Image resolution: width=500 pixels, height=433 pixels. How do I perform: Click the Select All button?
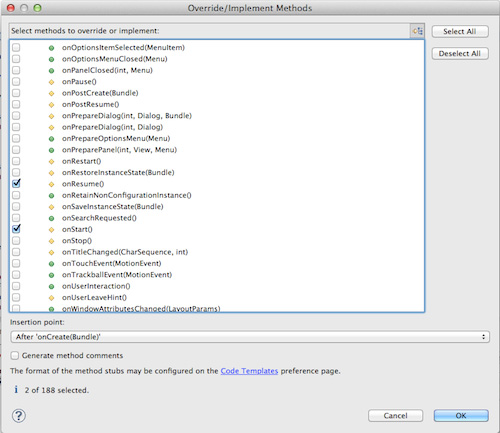tap(460, 31)
